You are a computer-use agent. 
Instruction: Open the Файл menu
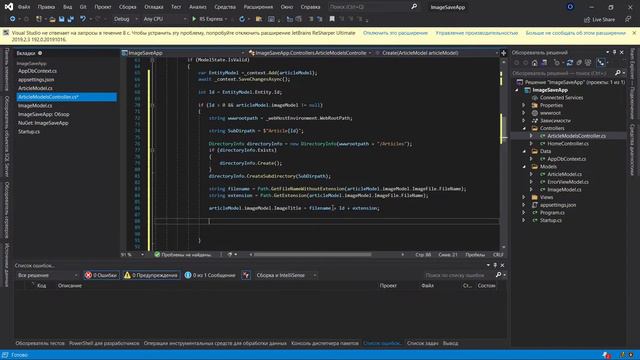(x=24, y=7)
